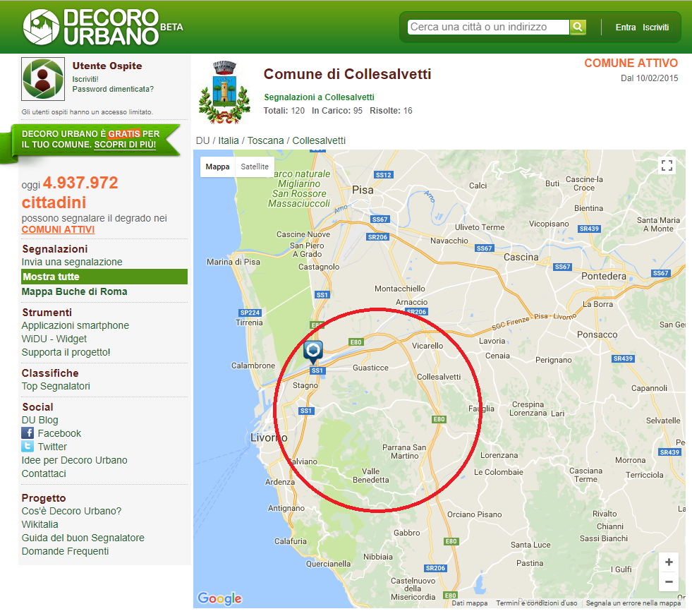Viewport: 692px width, 616px height.
Task: Focus the city or address search field
Action: [x=488, y=27]
